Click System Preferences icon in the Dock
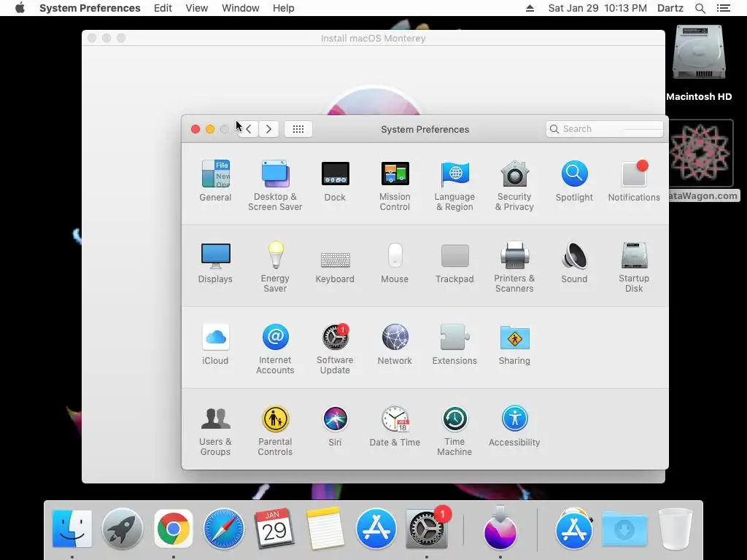This screenshot has height=560, width=747. tap(426, 529)
